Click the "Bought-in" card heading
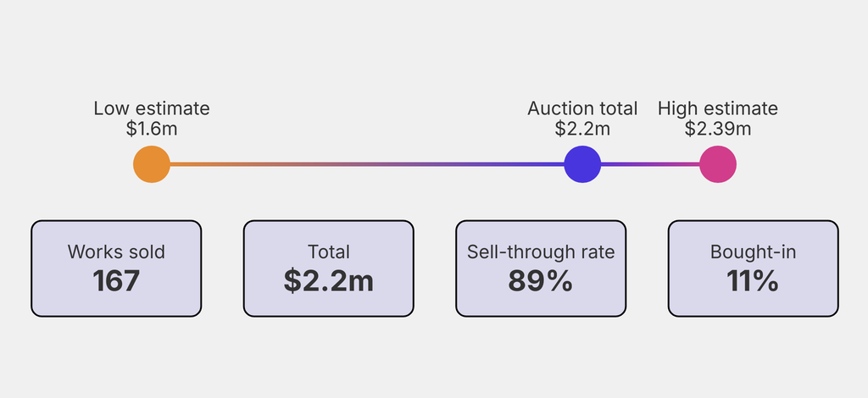This screenshot has width=868, height=398. click(753, 252)
